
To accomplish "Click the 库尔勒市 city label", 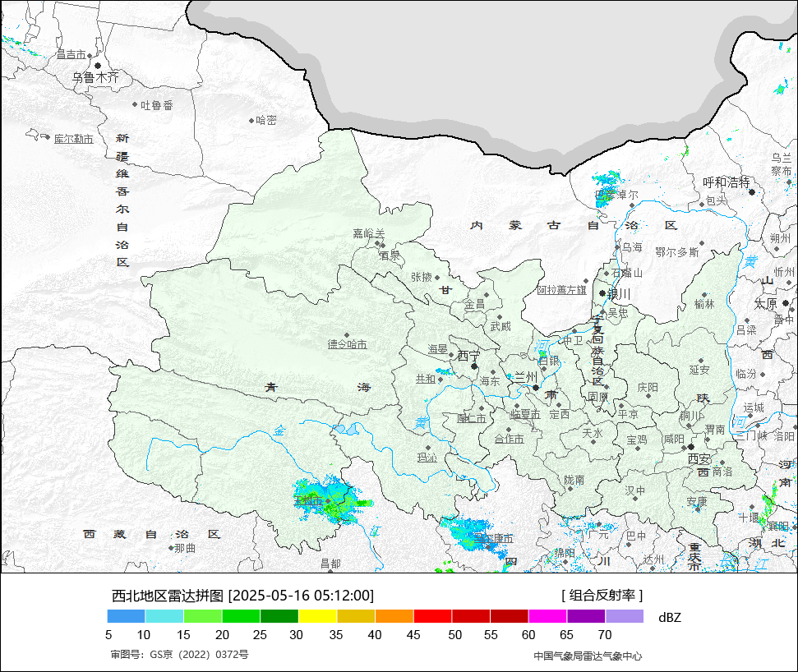I will coord(74,139).
